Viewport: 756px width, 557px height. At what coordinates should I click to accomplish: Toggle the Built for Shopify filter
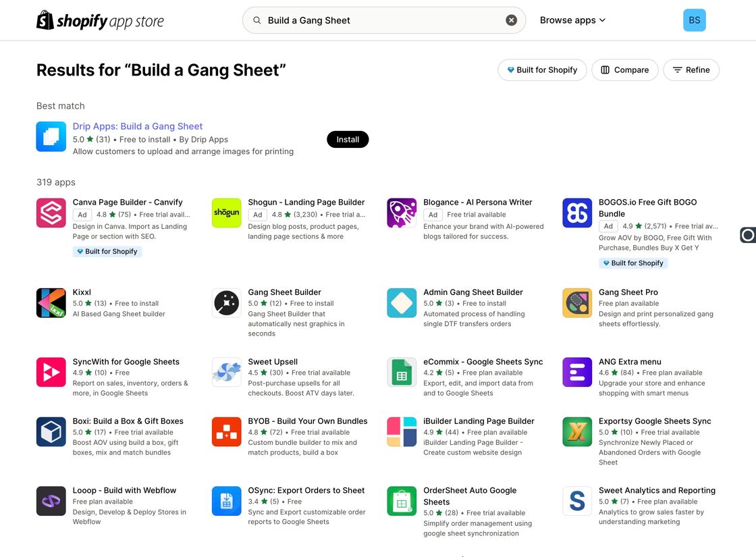click(x=542, y=70)
